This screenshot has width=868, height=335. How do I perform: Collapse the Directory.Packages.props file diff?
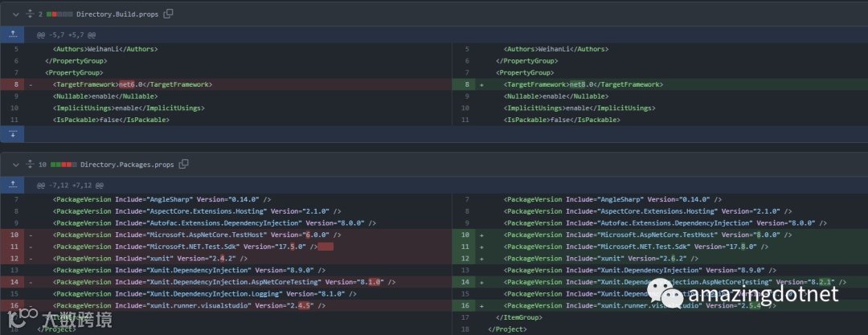(14, 164)
